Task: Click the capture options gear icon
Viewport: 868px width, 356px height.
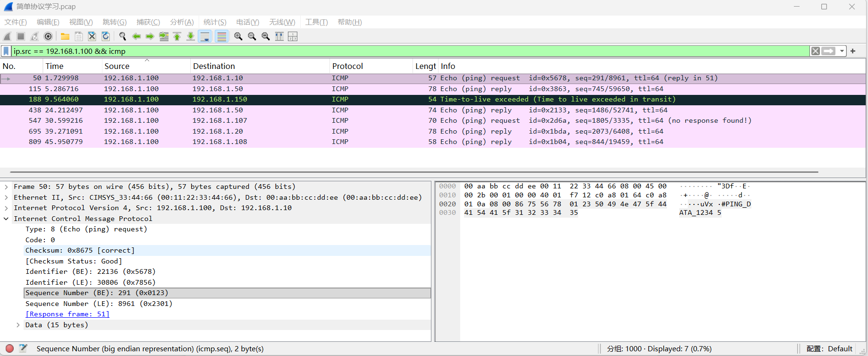Action: tap(48, 36)
